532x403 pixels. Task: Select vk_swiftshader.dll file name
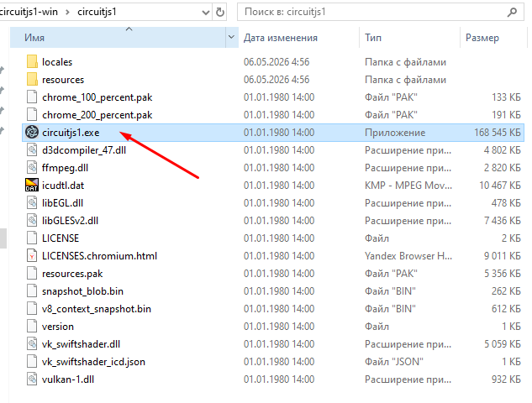[81, 344]
